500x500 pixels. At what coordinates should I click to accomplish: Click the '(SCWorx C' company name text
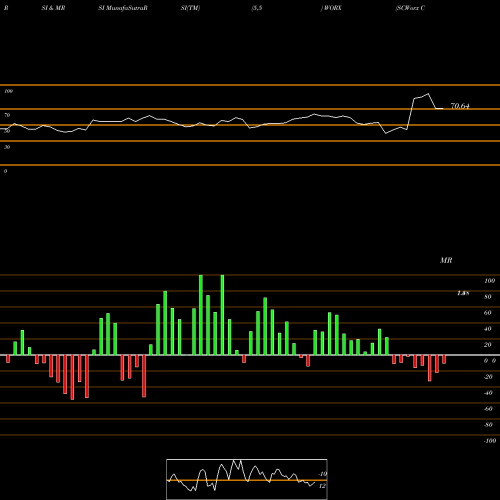coord(410,8)
